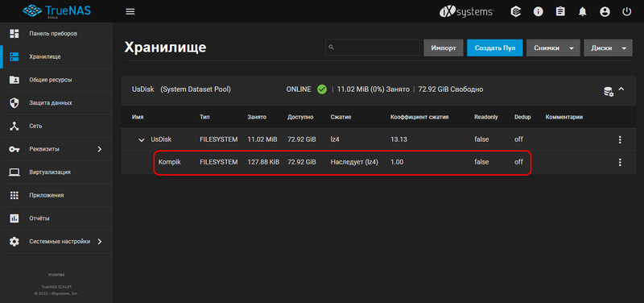Click the Коэффициент сжатия column header
Viewport: 644px width, 303px height.
[419, 117]
